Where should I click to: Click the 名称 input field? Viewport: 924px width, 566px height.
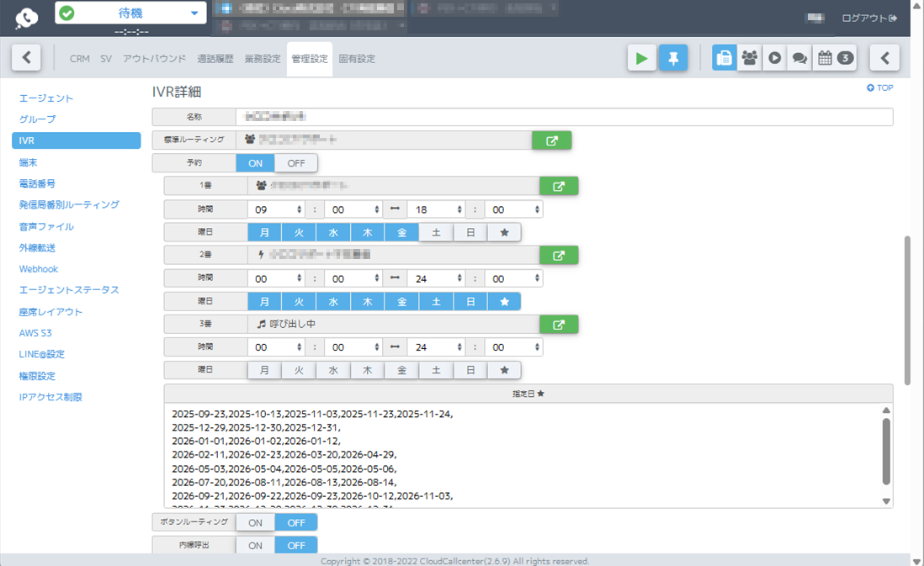click(564, 117)
